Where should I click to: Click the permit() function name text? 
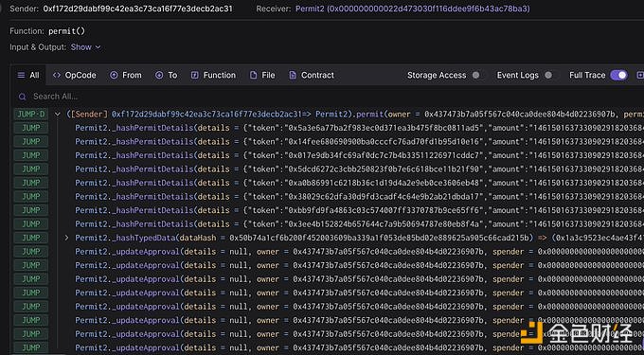66,31
